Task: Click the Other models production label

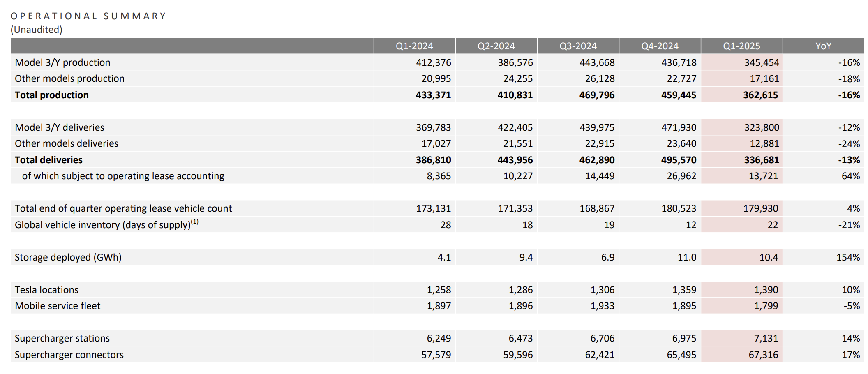Action: [69, 78]
